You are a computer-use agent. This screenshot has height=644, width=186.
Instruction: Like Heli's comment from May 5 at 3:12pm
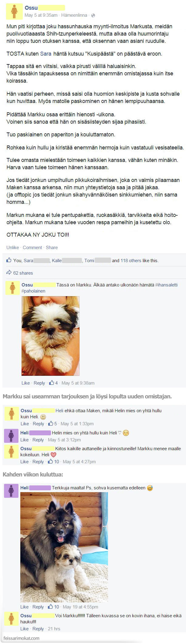[25, 440]
